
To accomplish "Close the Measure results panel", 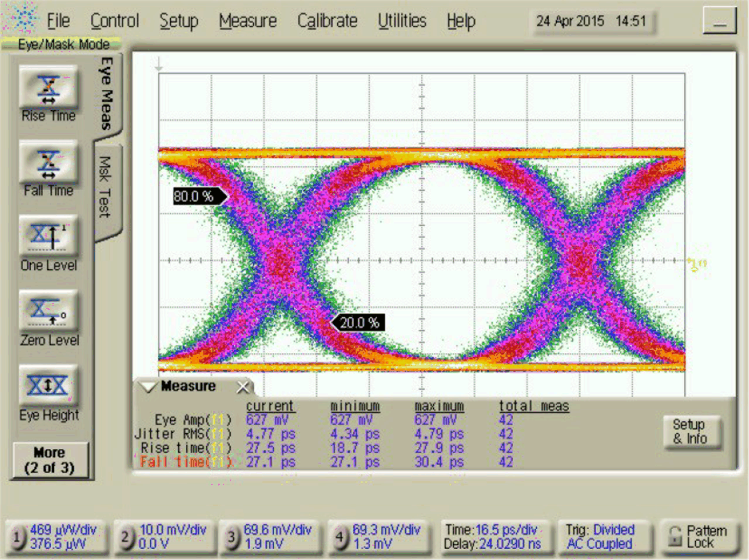I will 243,387.
